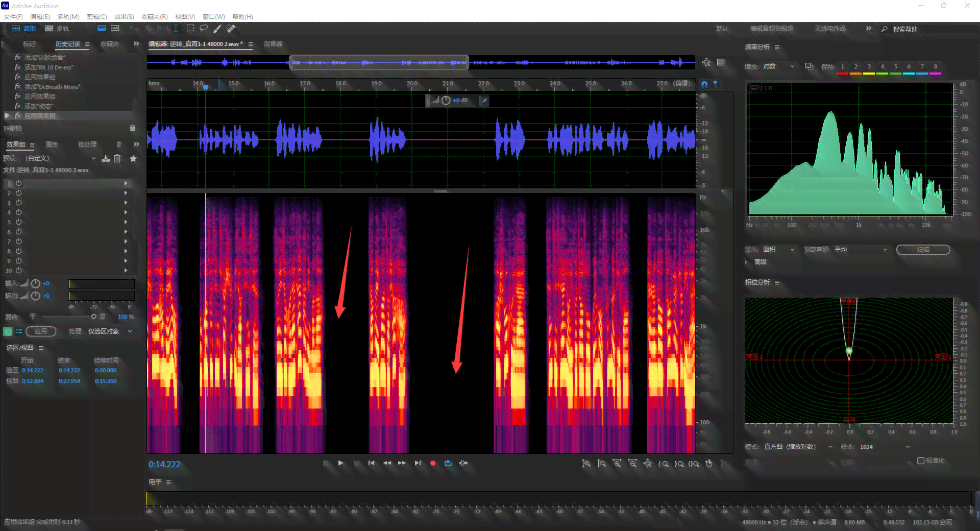
Task: Open the 收藏夹(R) menu
Action: pyautogui.click(x=155, y=17)
